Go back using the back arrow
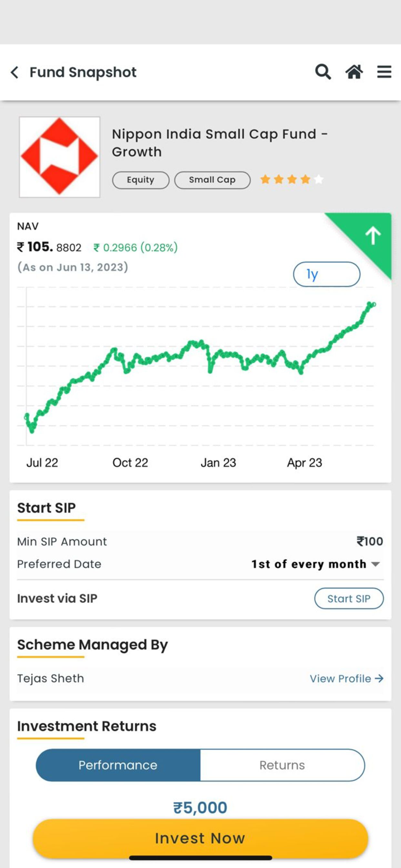This screenshot has width=401, height=868. [15, 72]
